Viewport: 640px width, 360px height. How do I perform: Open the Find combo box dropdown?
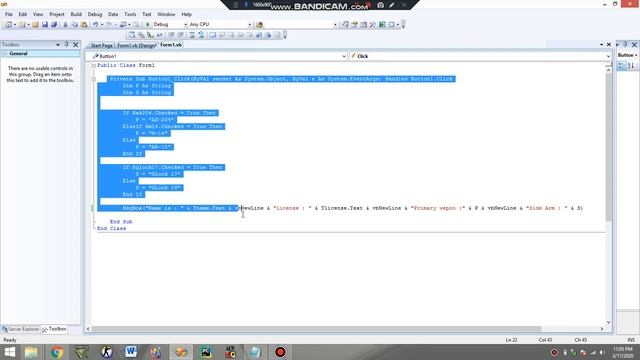pyautogui.click(x=335, y=24)
